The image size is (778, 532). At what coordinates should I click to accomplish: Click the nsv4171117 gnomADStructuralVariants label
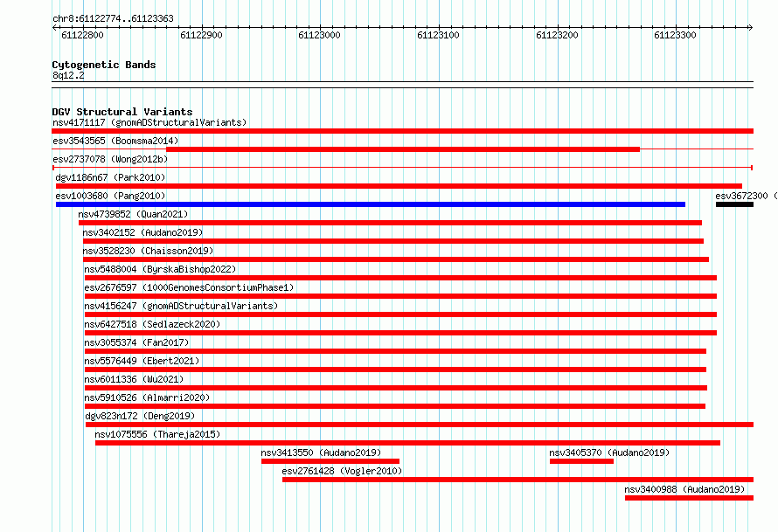click(149, 122)
